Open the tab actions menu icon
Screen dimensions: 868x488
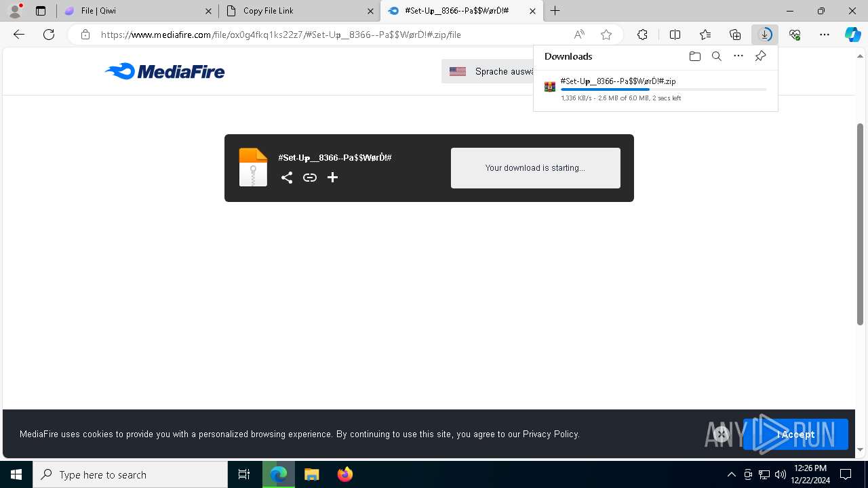[x=41, y=11]
